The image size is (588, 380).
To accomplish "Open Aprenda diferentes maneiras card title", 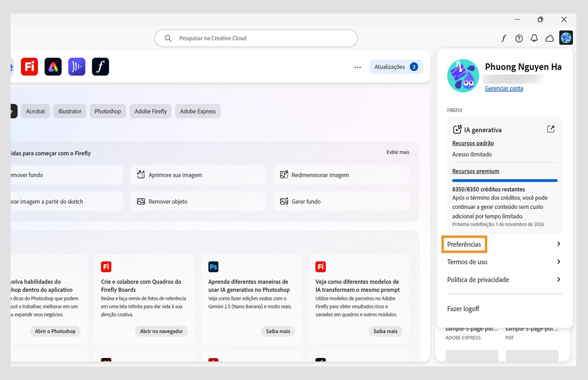I will 249,286.
